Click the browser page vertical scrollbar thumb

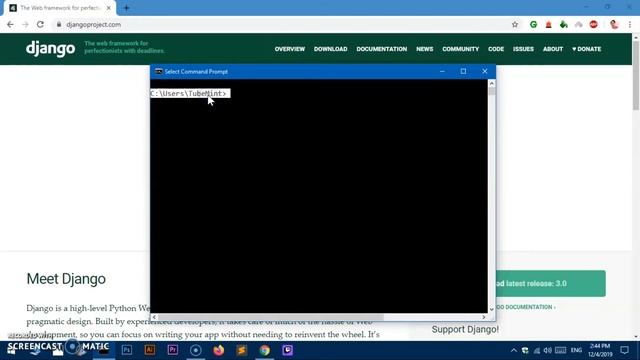[x=636, y=76]
